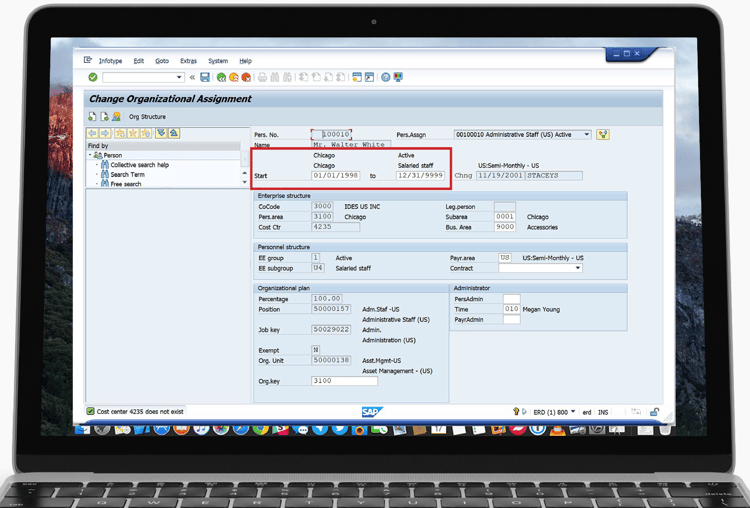Click the Save floppy disk icon
The width and height of the screenshot is (750, 508).
205,77
